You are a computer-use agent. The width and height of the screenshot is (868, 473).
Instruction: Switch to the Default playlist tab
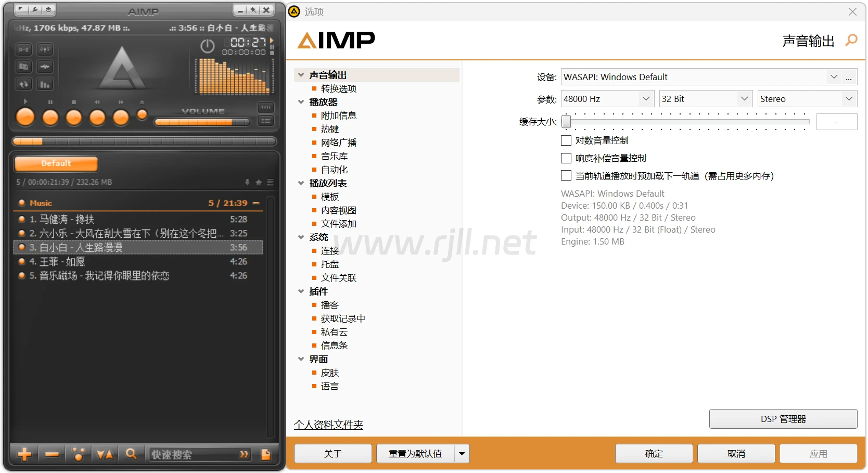[56, 163]
